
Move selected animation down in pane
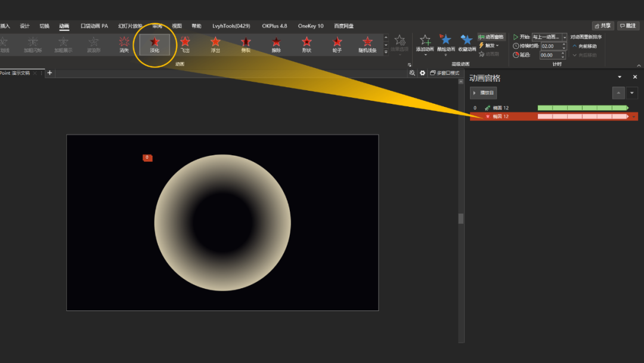(632, 93)
